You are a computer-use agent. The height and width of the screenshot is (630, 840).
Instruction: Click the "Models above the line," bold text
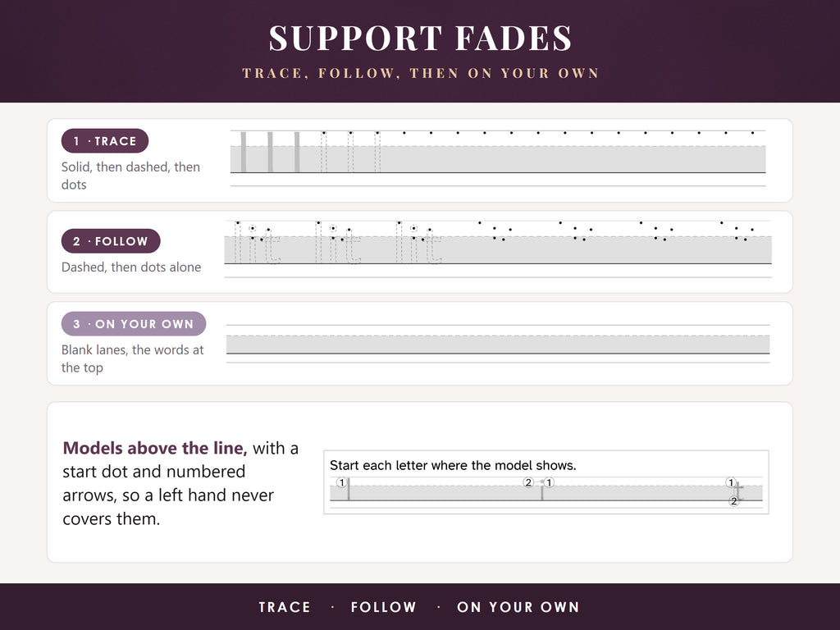pyautogui.click(x=155, y=448)
